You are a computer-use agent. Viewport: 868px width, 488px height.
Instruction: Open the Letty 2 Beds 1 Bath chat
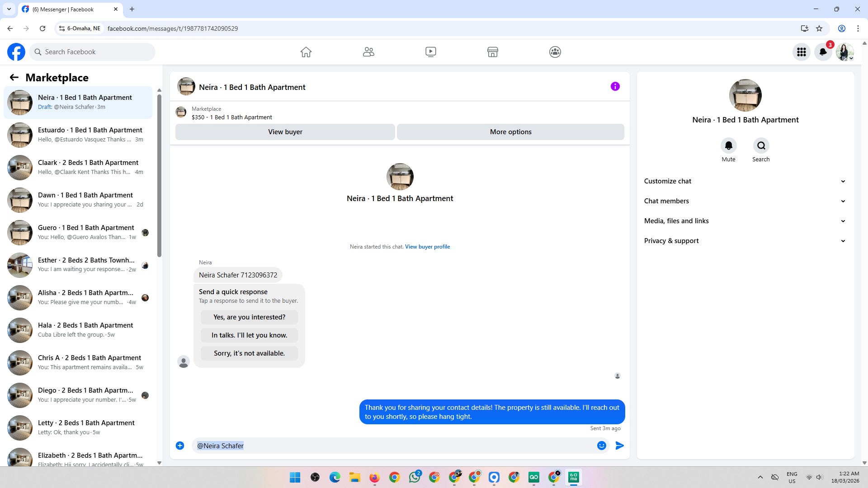click(x=78, y=428)
